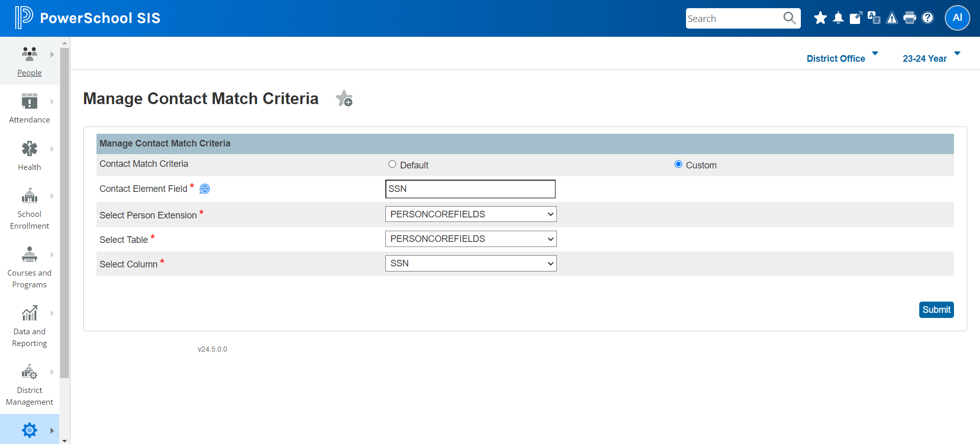Click the alert warning triangle icon
This screenshot has width=980, height=444.
coord(892,18)
